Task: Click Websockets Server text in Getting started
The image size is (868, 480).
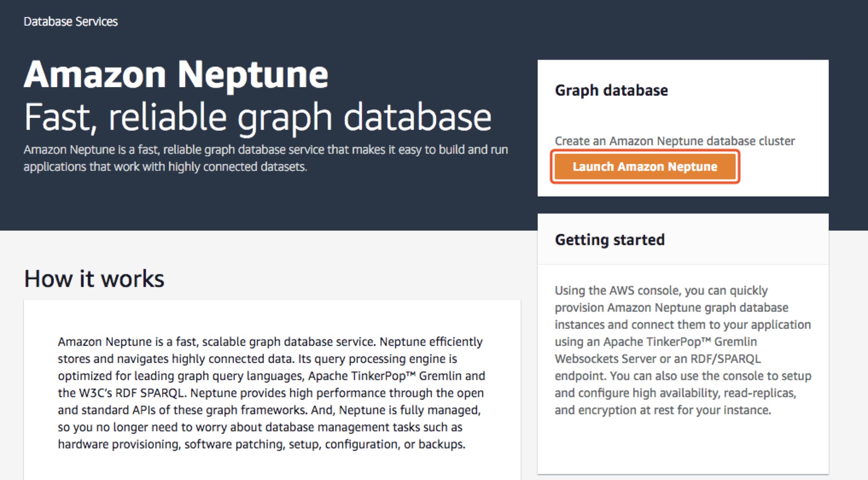Action: point(605,359)
